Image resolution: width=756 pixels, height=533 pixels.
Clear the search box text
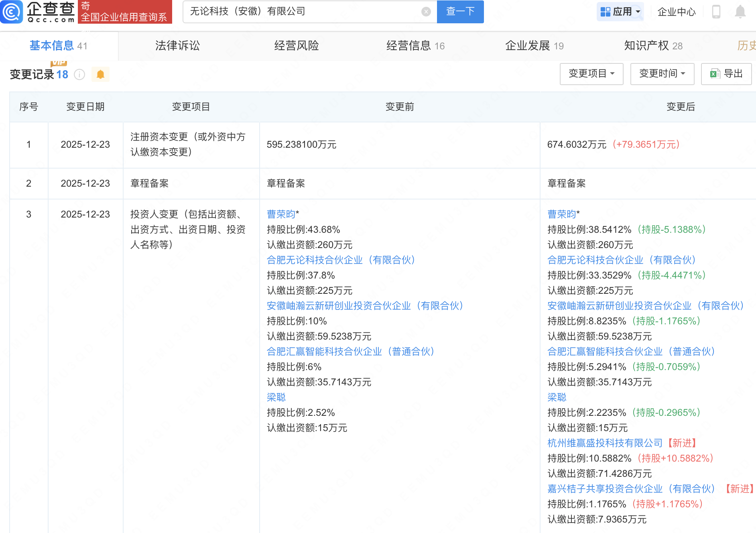click(426, 12)
